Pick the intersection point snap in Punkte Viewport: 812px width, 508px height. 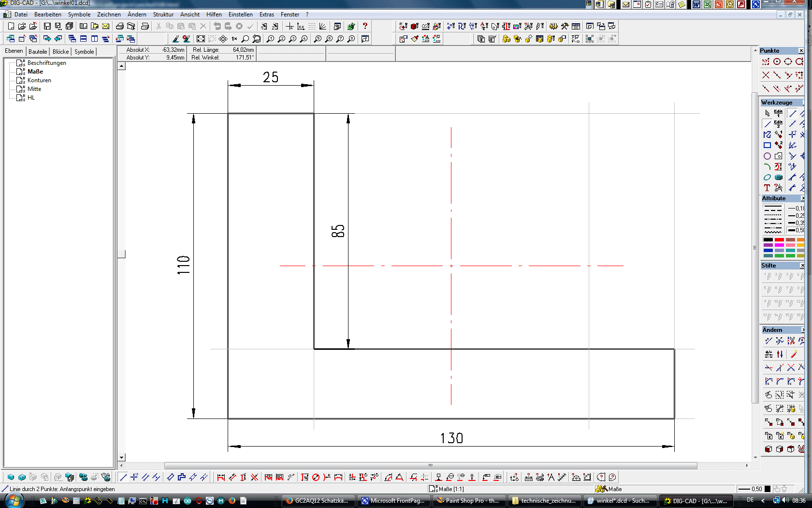coord(766,75)
